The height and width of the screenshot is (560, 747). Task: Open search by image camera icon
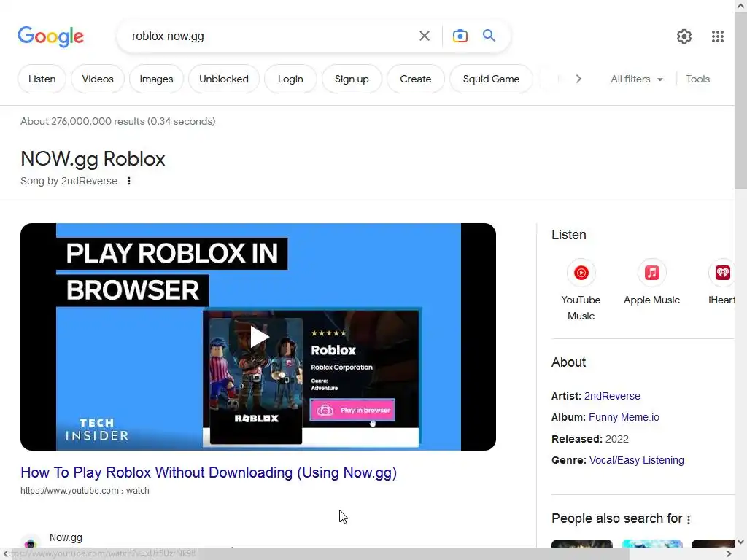pos(460,36)
